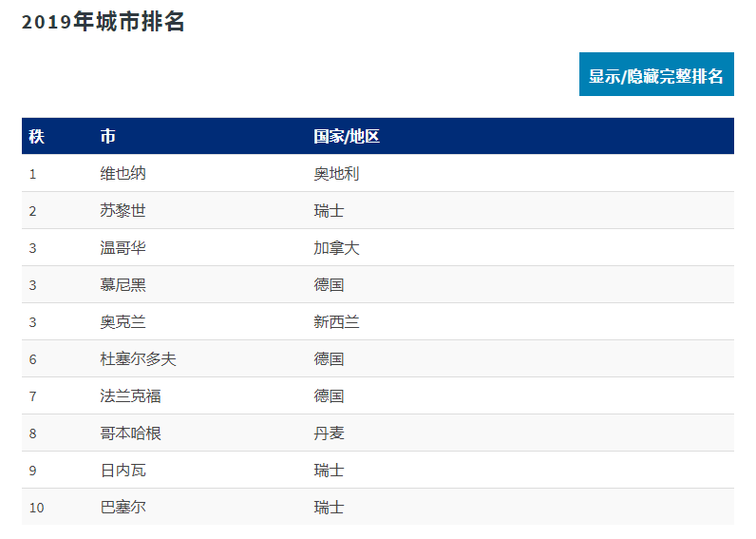Click 德国 in the 法兰克福 row

click(x=329, y=395)
